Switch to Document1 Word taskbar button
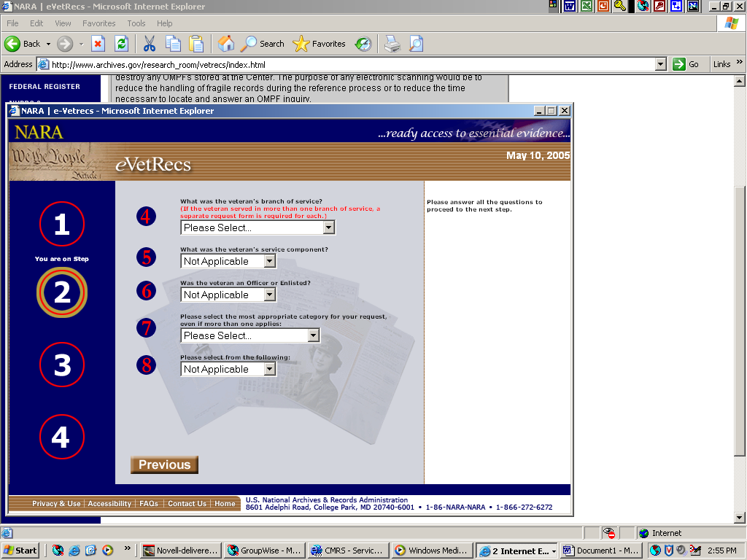The image size is (747, 560). pos(600,551)
